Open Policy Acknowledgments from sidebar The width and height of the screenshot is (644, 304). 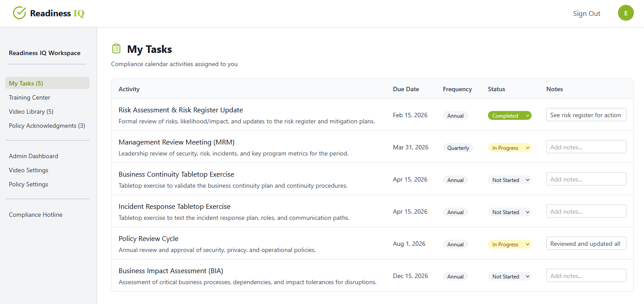coord(47,125)
